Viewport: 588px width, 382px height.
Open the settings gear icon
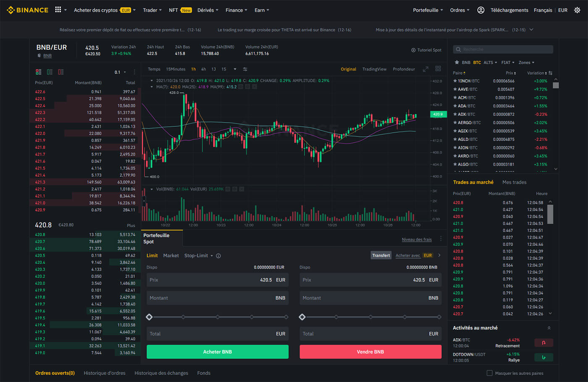577,10
